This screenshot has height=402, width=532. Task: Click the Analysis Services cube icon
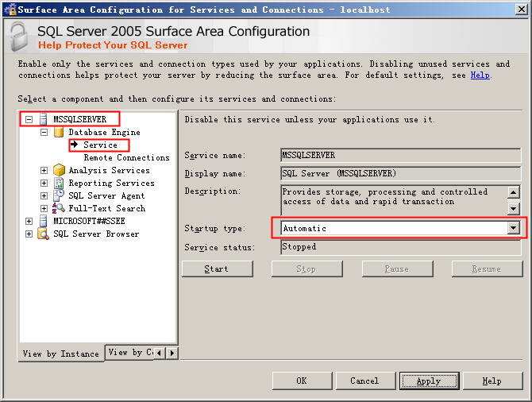[59, 170]
